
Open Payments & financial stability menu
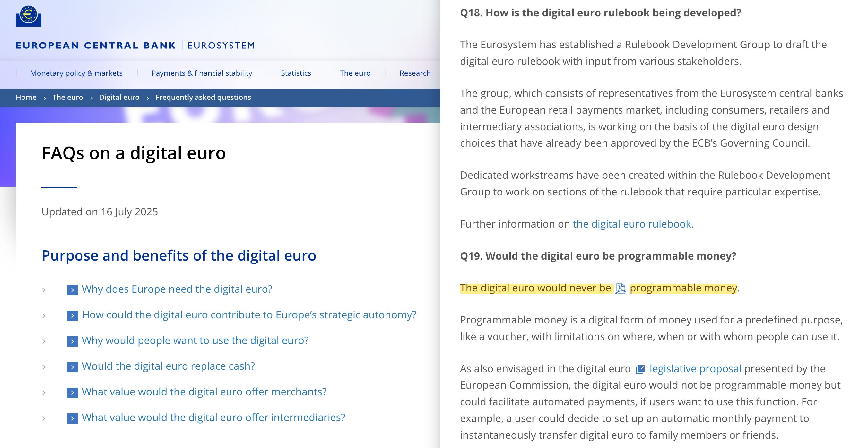202,73
